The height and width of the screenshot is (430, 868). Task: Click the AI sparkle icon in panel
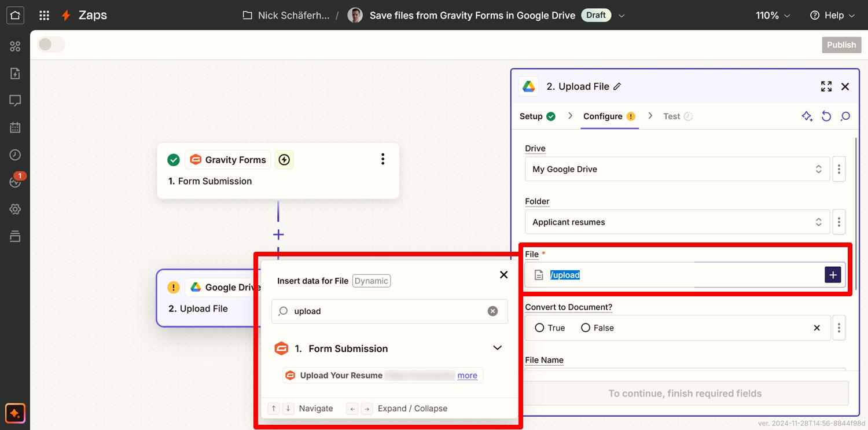pos(807,116)
